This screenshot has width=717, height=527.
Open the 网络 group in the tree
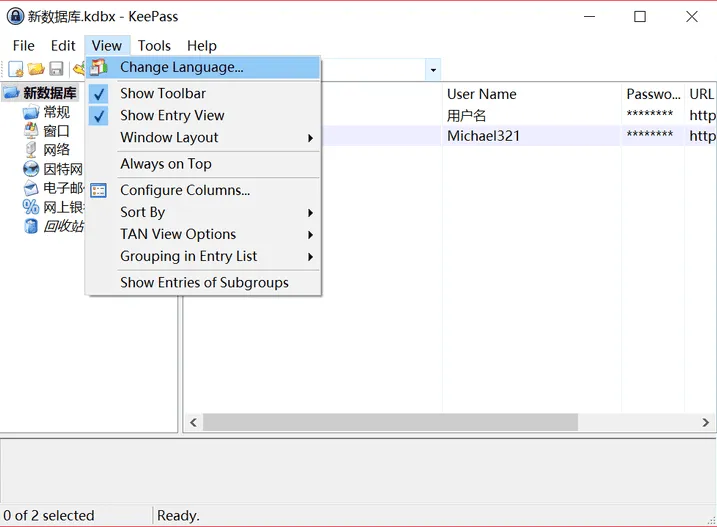point(56,150)
